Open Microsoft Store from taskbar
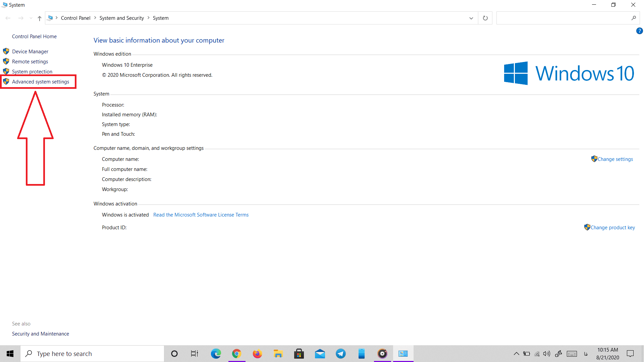This screenshot has width=644, height=362. [x=299, y=354]
